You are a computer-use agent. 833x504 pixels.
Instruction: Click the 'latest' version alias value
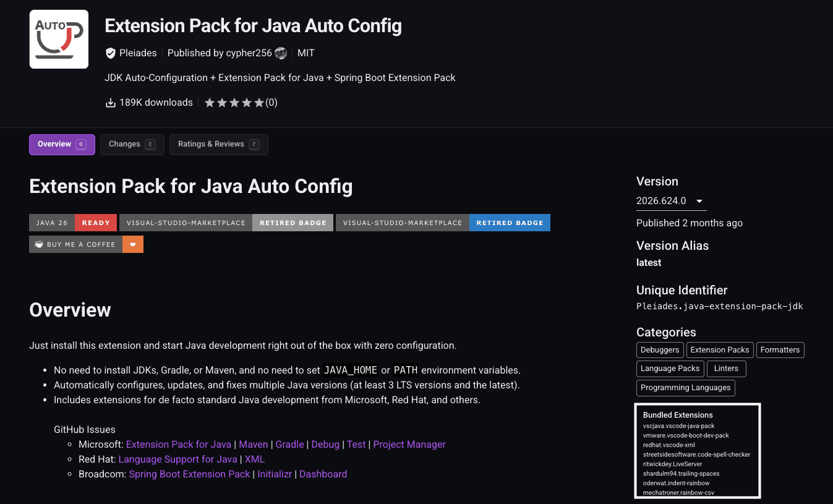click(649, 263)
